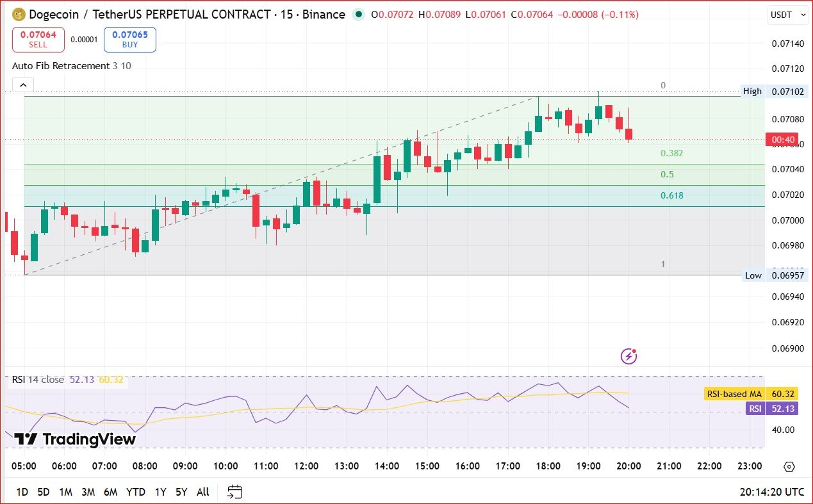The width and height of the screenshot is (813, 504).
Task: Click the red 00:40 countdown price label
Action: 783,140
